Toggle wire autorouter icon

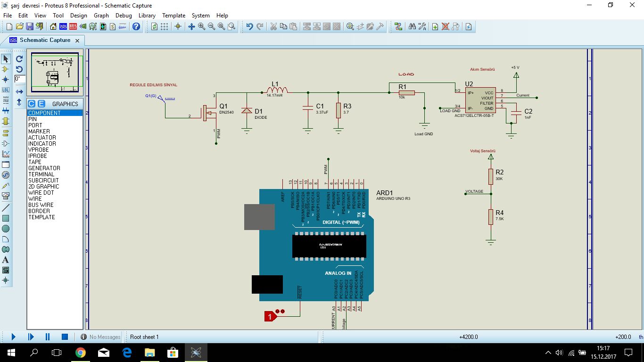[x=398, y=26]
